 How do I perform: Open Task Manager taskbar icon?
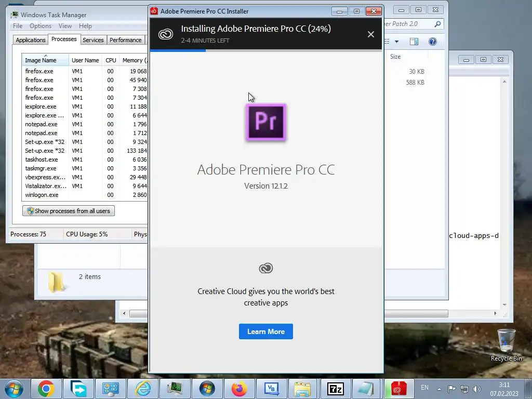(175, 389)
